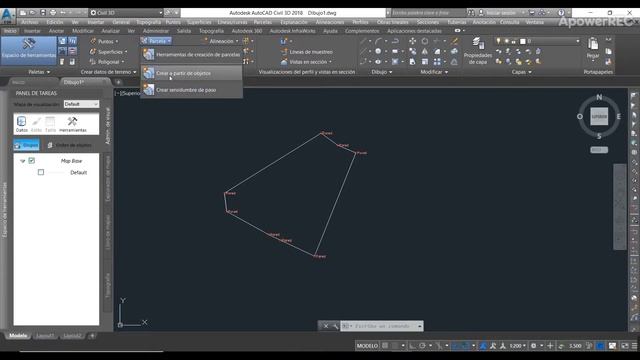Click Orden de objetos button
The height and width of the screenshot is (360, 640).
[x=69, y=145]
